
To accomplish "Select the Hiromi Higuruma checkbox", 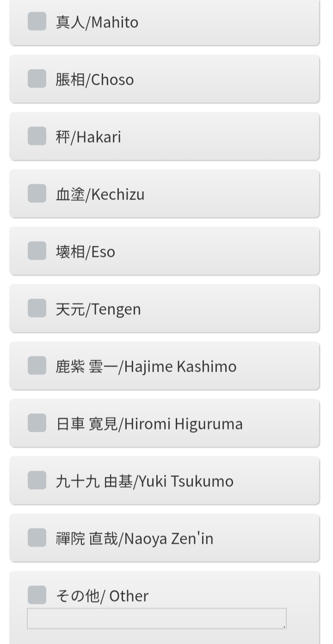I will pyautogui.click(x=37, y=423).
